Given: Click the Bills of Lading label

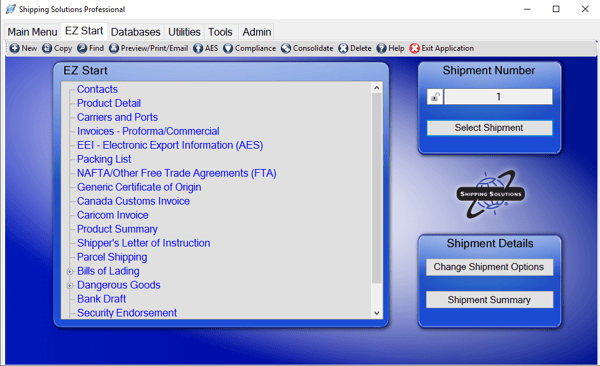Looking at the screenshot, I should point(108,271).
